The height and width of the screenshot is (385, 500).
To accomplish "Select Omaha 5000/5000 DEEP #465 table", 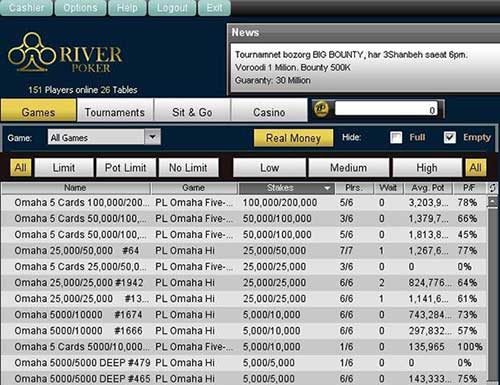I will click(243, 379).
